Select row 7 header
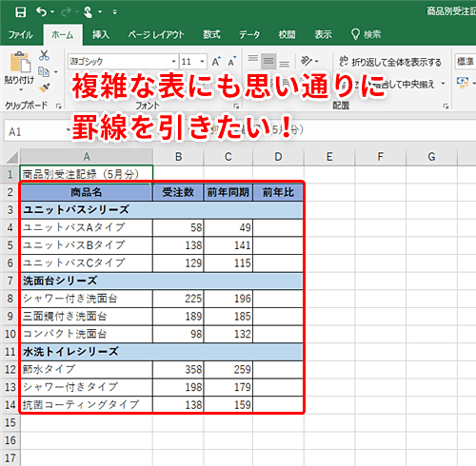The width and height of the screenshot is (476, 466). [10, 281]
